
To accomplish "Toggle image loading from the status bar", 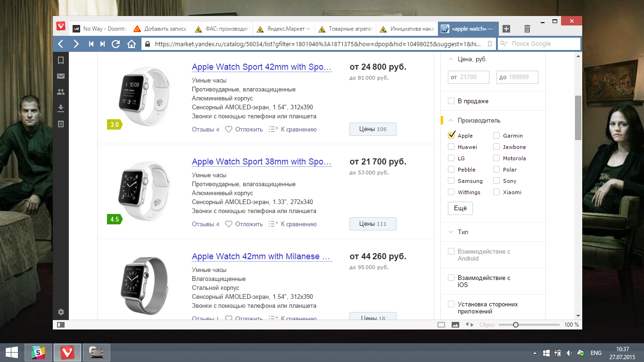I will pos(455,324).
